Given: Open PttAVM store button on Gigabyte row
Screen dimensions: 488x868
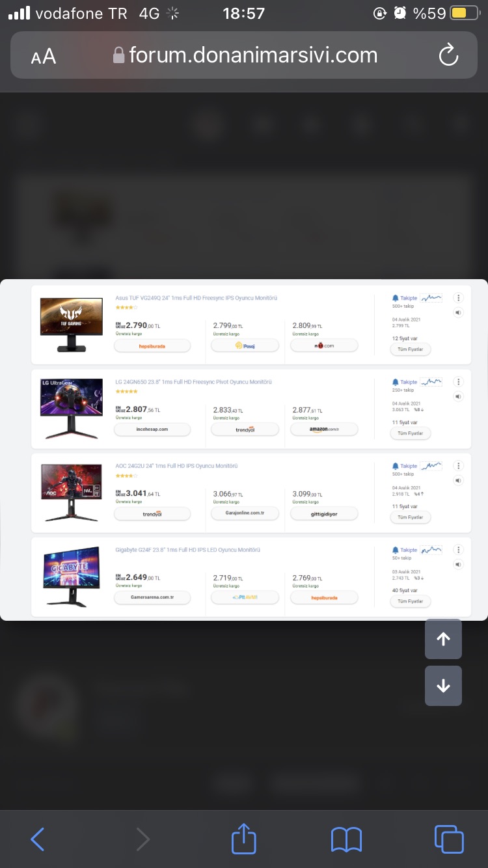Looking at the screenshot, I should [245, 597].
